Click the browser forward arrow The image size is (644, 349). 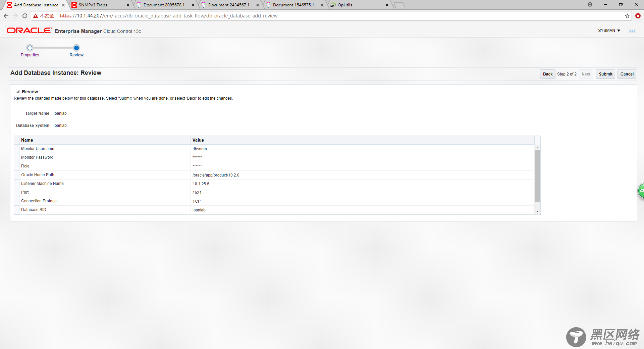(15, 16)
